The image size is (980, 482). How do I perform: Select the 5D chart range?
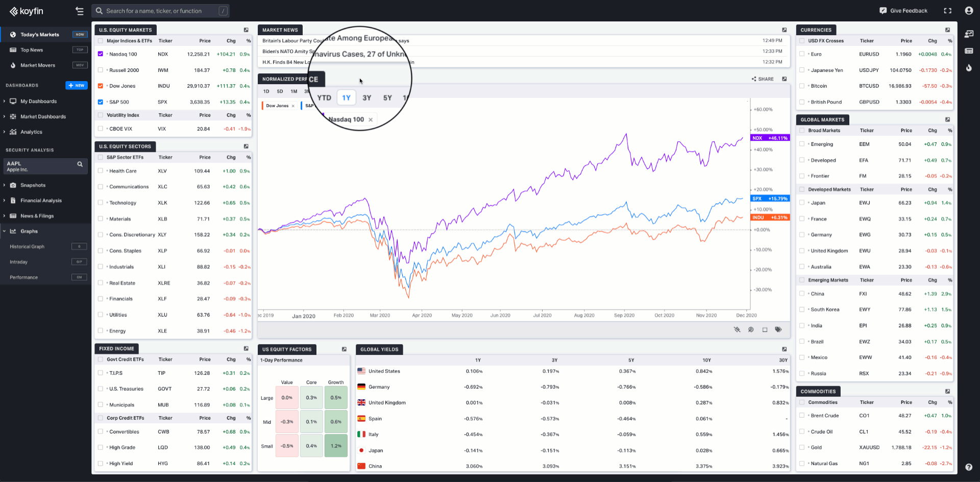[x=280, y=91]
